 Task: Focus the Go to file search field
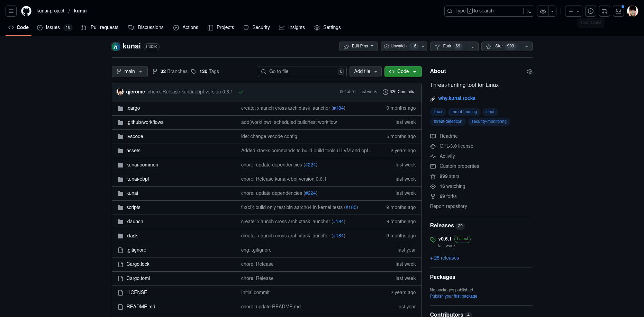coord(302,72)
